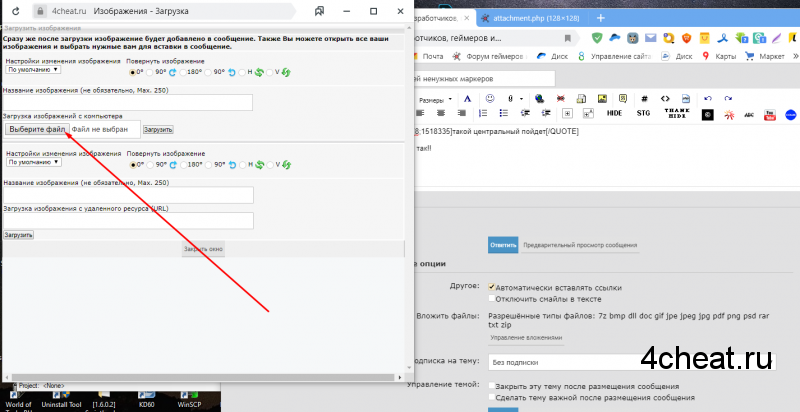Click the popup's horizontal scrollbar
Screen dimensions: 800x412
202,378
